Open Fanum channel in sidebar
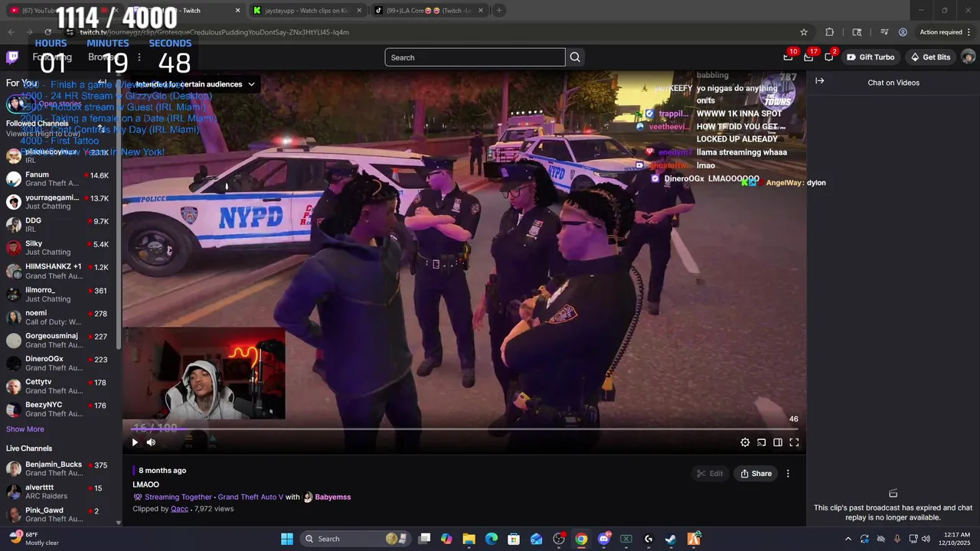The width and height of the screenshot is (980, 551). [x=60, y=179]
